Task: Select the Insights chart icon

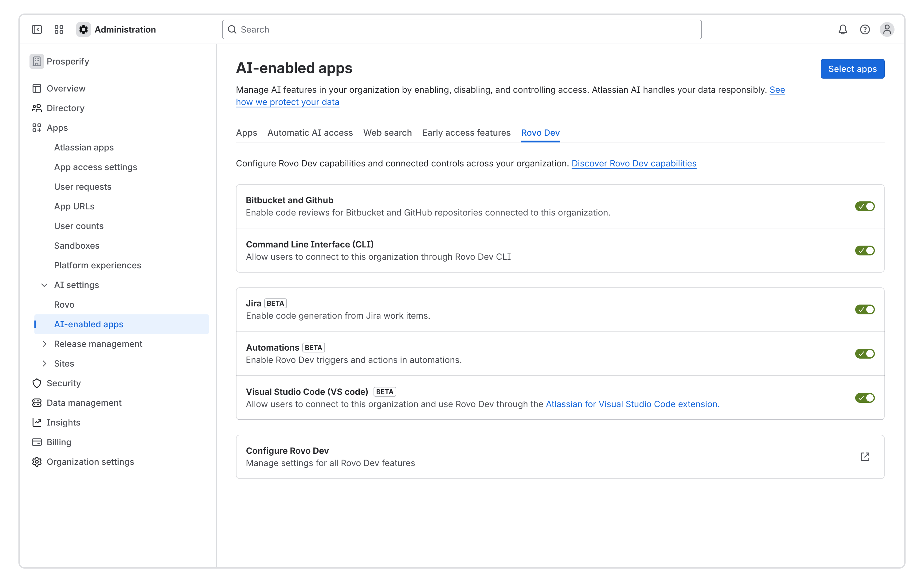Action: [x=37, y=422]
